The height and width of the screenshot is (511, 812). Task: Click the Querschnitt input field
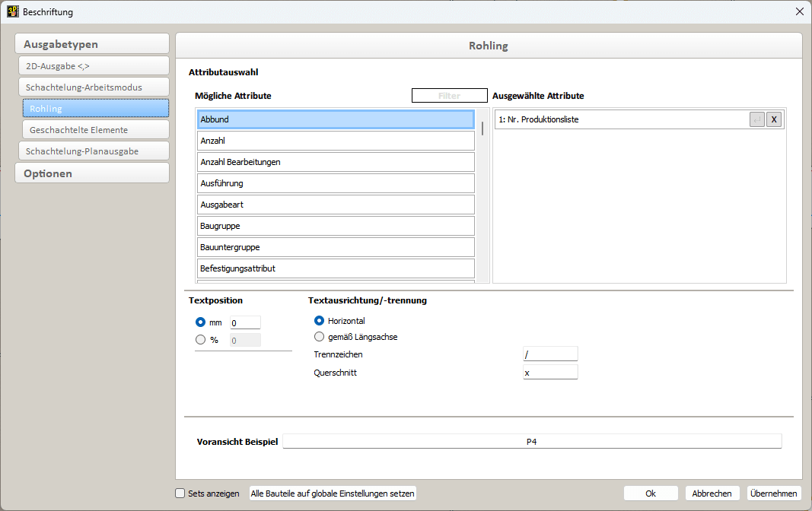click(550, 373)
